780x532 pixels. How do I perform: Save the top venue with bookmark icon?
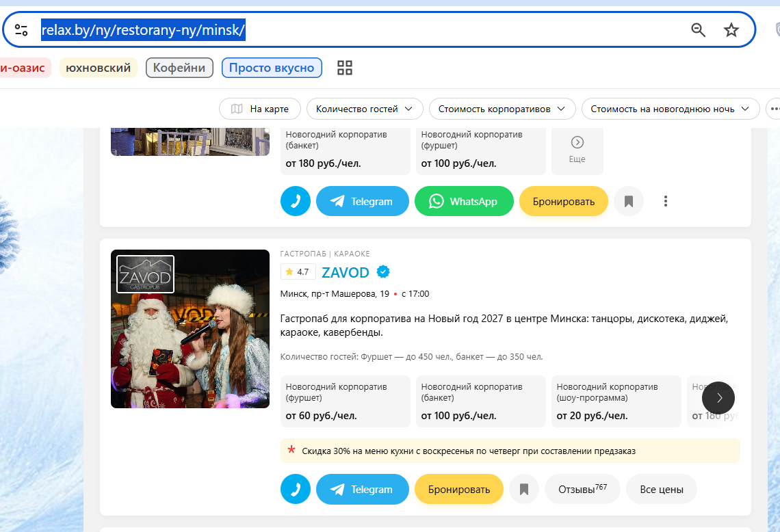[629, 201]
